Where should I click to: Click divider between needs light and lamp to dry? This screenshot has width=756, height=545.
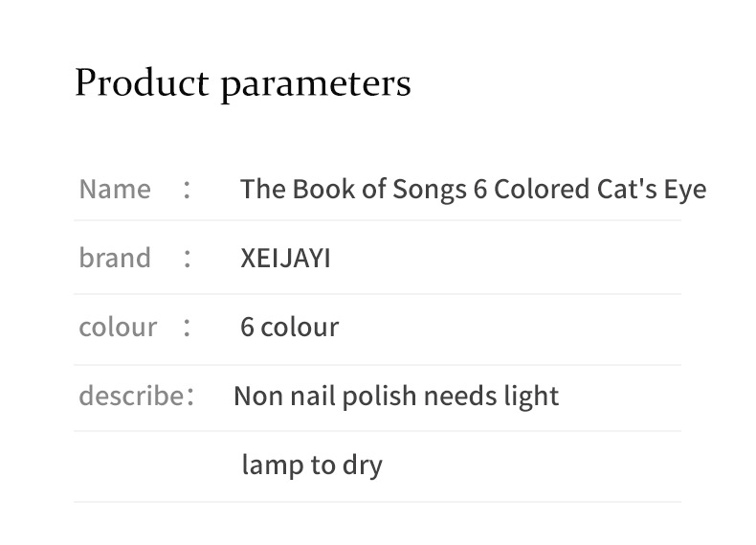[377, 430]
